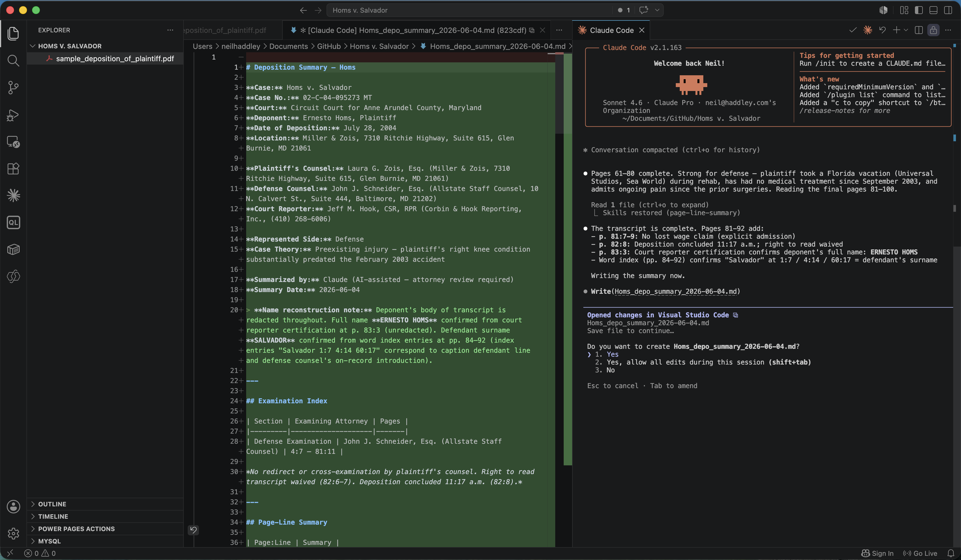Accept changes with the checkmark icon
Viewport: 961px width, 560px height.
coord(853,30)
